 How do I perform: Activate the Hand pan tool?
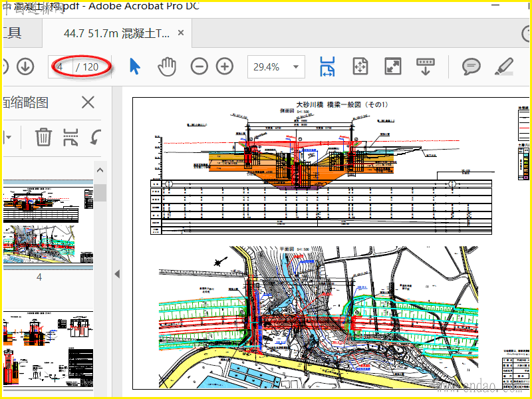[167, 66]
